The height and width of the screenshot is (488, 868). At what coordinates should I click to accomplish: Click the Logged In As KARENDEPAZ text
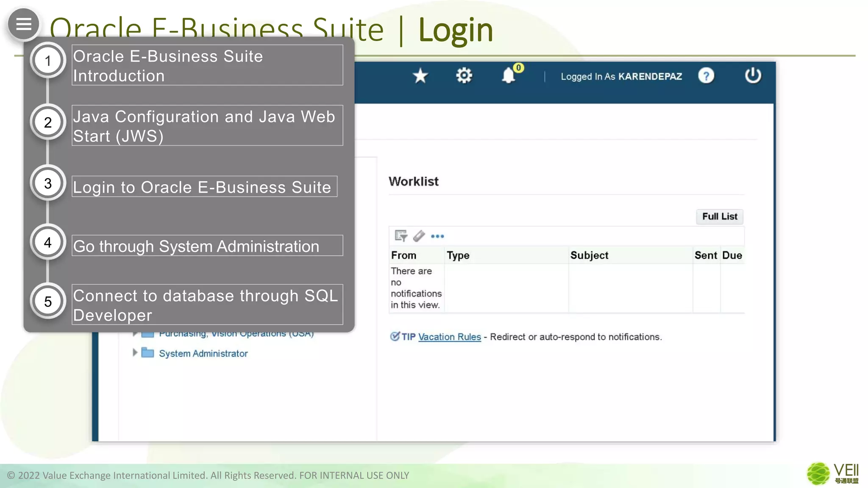(621, 77)
